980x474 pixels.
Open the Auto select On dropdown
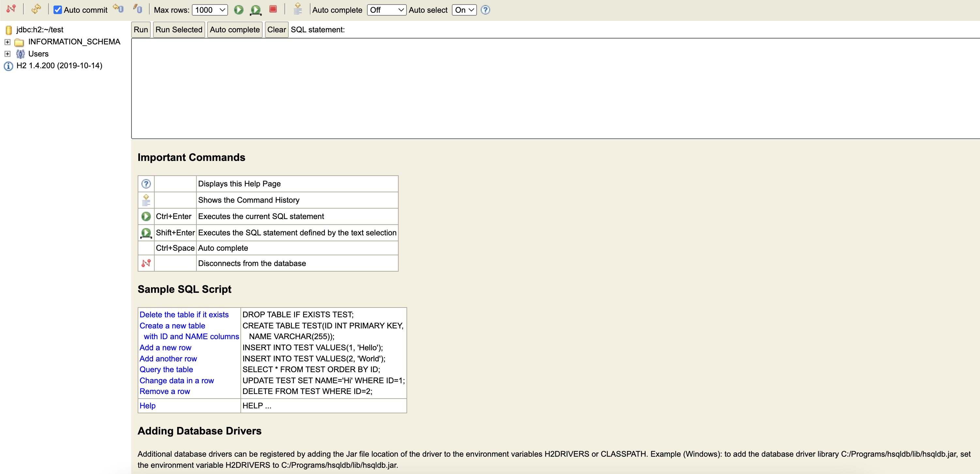464,10
